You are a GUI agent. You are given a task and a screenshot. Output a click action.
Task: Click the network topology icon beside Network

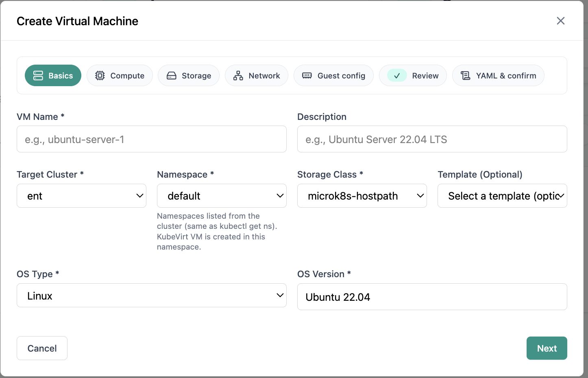pos(238,76)
